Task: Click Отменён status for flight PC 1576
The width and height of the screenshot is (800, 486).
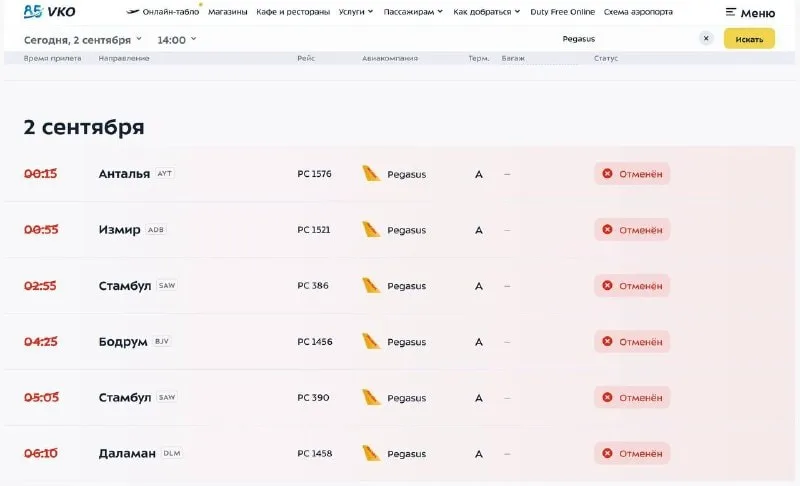Action: pyautogui.click(x=632, y=174)
